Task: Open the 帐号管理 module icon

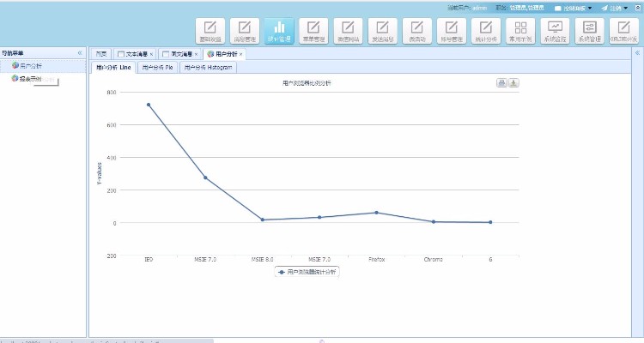Action: coord(452,31)
